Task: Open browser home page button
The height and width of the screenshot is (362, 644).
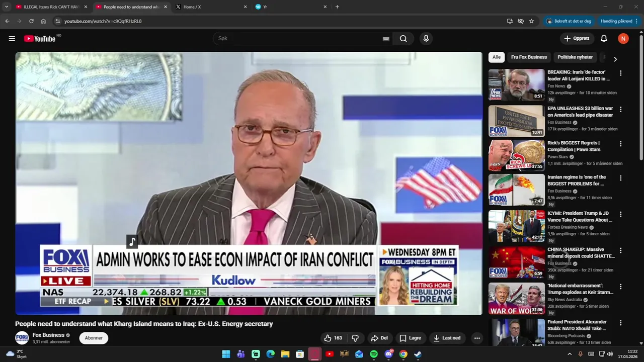Action: [x=43, y=21]
